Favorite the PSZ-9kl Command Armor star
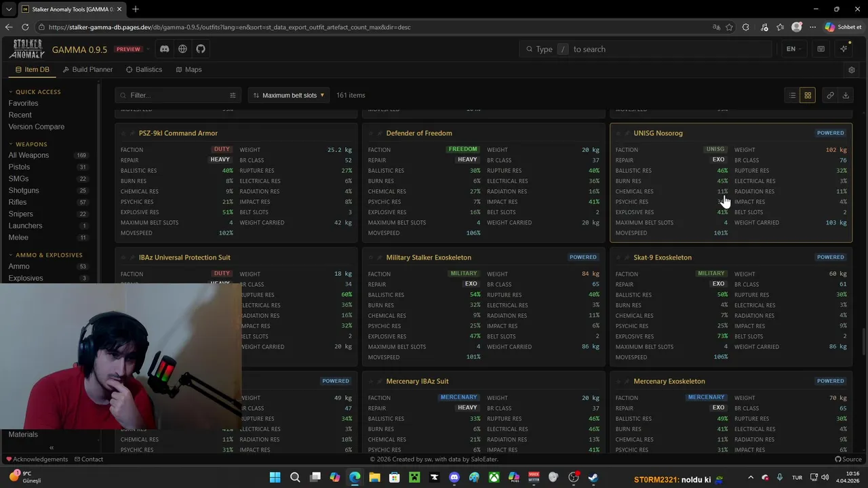This screenshot has width=868, height=488. (123, 134)
